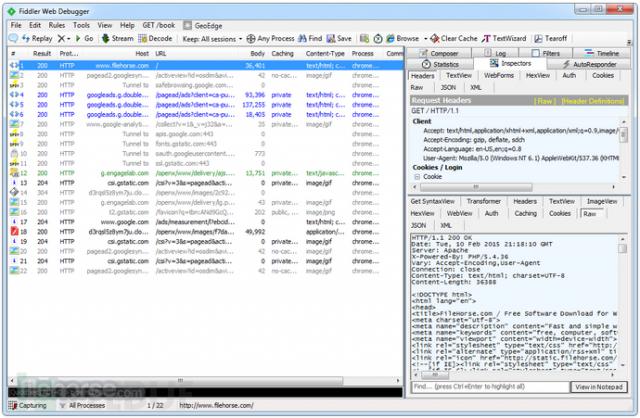The height and width of the screenshot is (418, 640).
Task: Click the Save toolbar button
Action: (x=339, y=38)
